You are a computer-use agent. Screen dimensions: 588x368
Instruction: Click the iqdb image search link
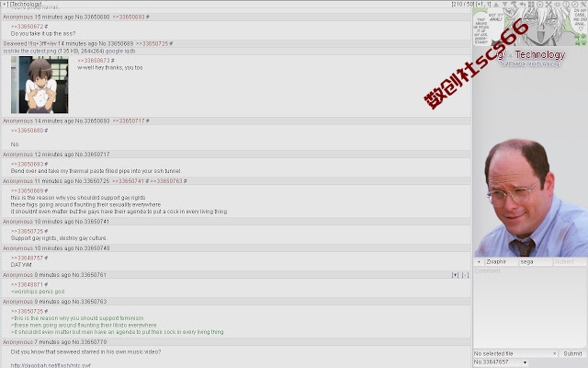[129, 52]
